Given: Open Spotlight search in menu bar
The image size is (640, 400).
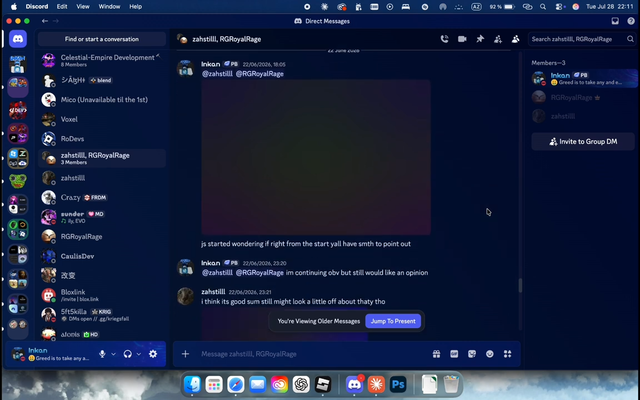Looking at the screenshot, I should [x=543, y=7].
